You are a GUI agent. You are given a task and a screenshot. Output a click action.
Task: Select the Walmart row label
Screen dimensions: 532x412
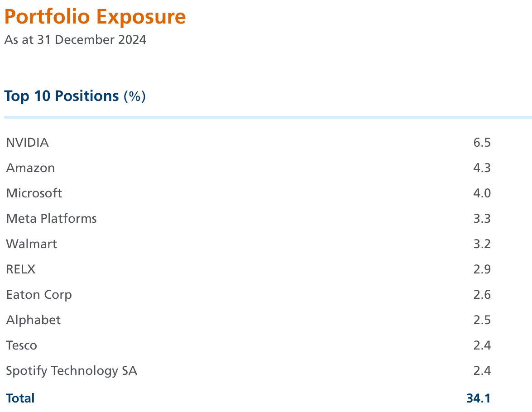point(32,244)
